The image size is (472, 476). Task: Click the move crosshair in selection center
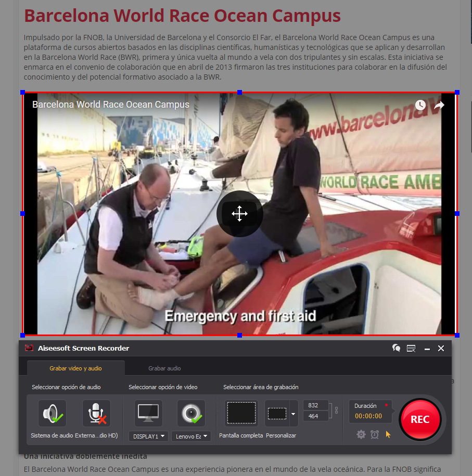[x=240, y=214]
